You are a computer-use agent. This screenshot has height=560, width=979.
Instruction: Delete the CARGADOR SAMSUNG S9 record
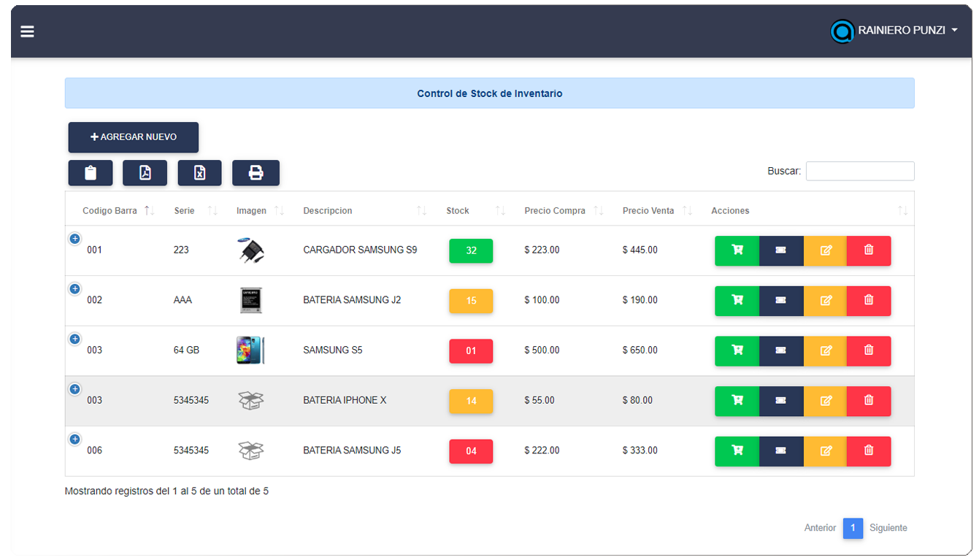coord(868,250)
